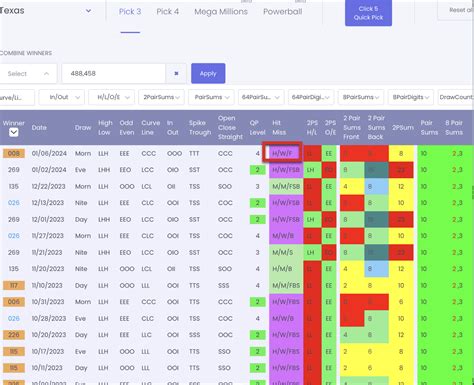Image resolution: width=474 pixels, height=385 pixels.
Task: Select the highlighted H/W/F hit miss cell
Action: pyautogui.click(x=282, y=153)
